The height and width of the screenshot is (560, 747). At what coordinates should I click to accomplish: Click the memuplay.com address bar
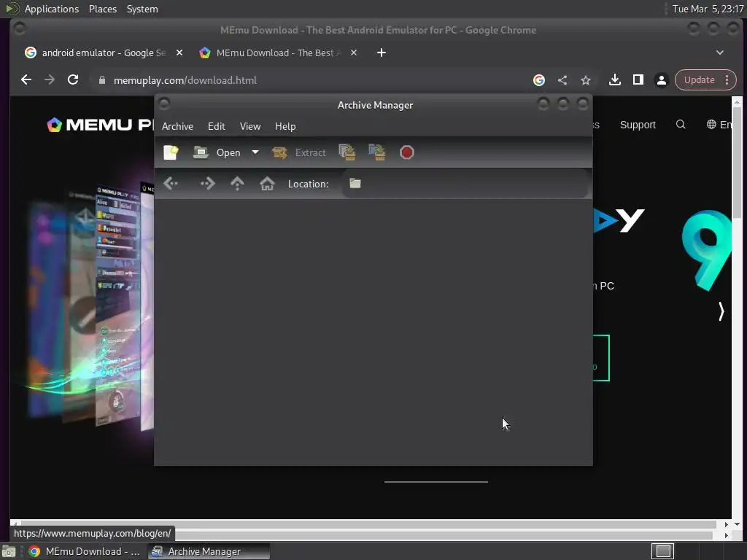[x=314, y=80]
